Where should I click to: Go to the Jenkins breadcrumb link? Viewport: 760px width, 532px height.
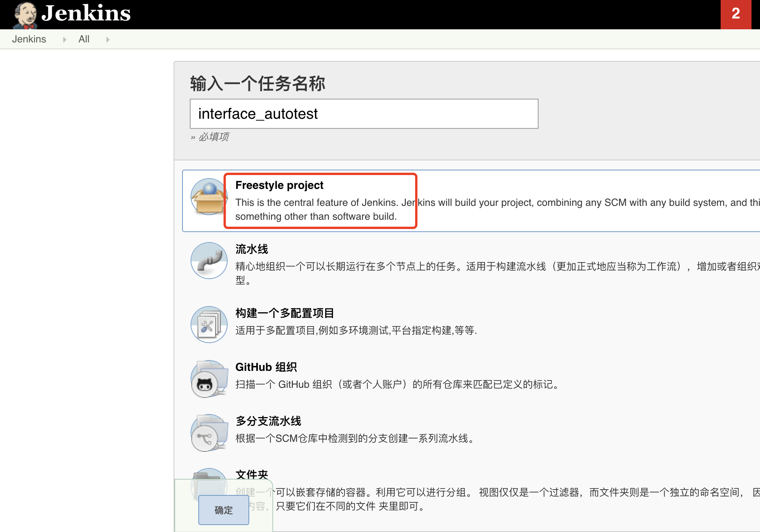point(29,39)
